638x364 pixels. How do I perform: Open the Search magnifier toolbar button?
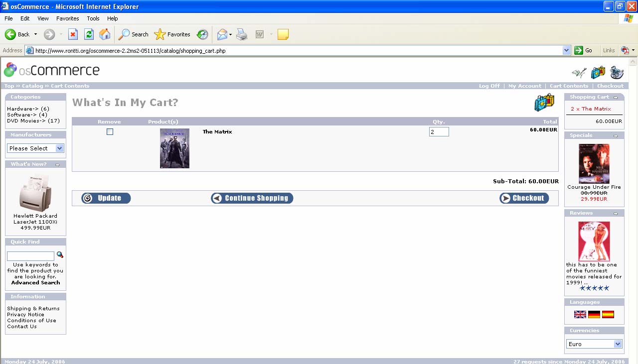coord(133,34)
